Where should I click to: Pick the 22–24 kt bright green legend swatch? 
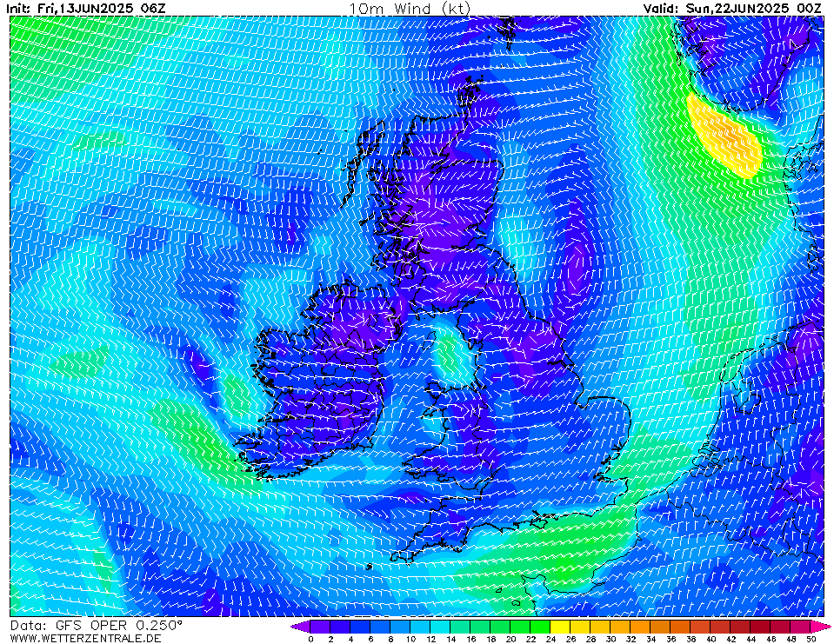(x=540, y=627)
